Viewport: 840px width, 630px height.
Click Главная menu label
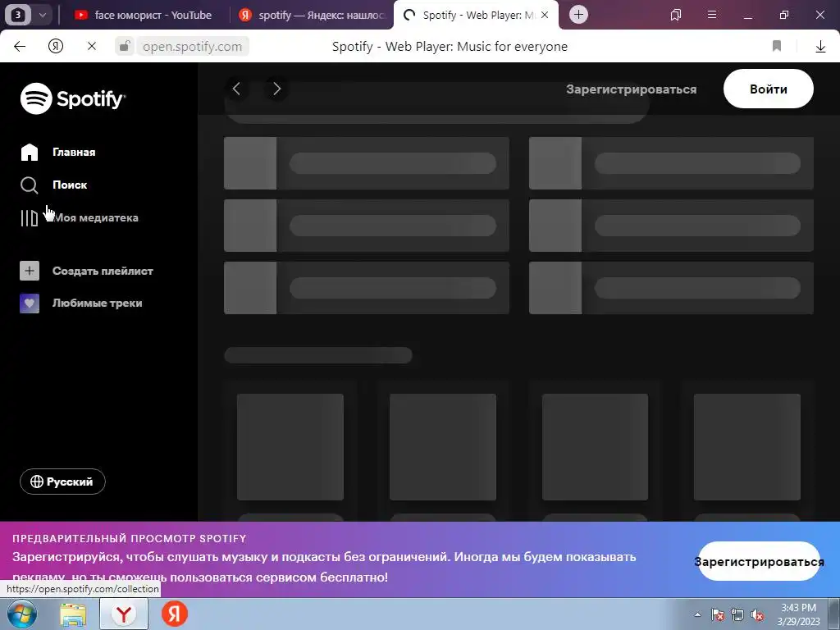click(74, 152)
